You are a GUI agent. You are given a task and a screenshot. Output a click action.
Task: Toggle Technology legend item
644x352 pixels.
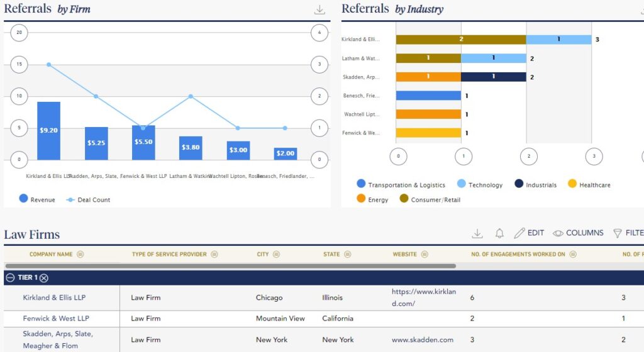click(x=480, y=185)
